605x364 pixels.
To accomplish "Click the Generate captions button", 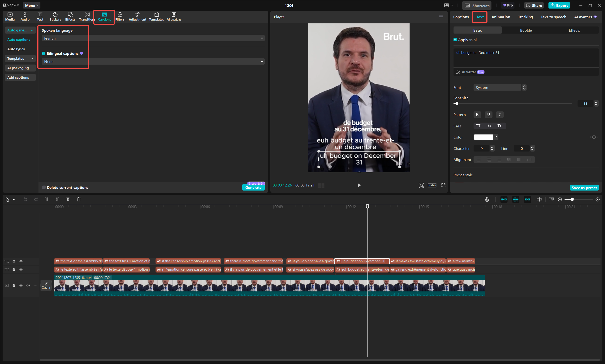I will point(253,188).
